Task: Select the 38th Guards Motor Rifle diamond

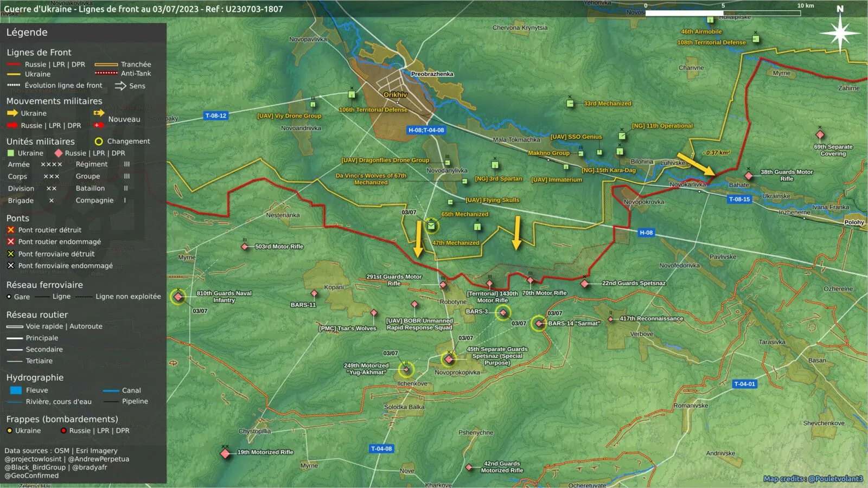Action: coord(749,176)
